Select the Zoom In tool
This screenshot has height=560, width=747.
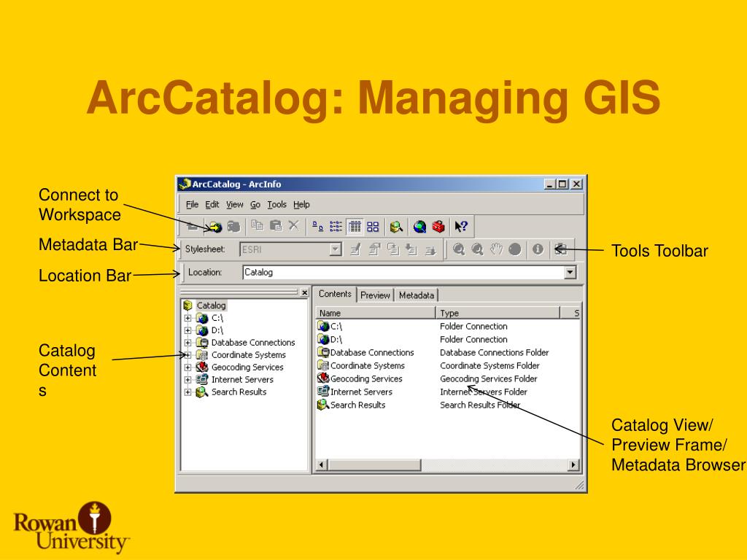[x=459, y=249]
